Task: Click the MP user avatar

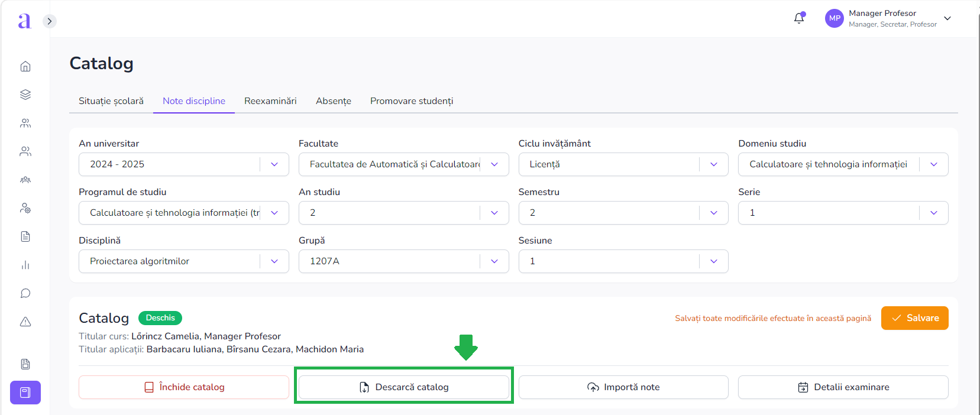Action: (x=834, y=18)
